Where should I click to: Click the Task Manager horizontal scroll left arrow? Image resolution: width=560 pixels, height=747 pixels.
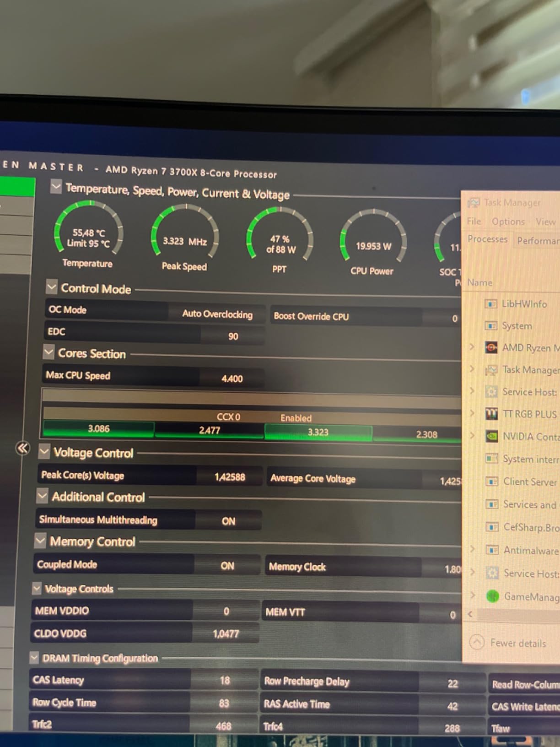coord(470,614)
